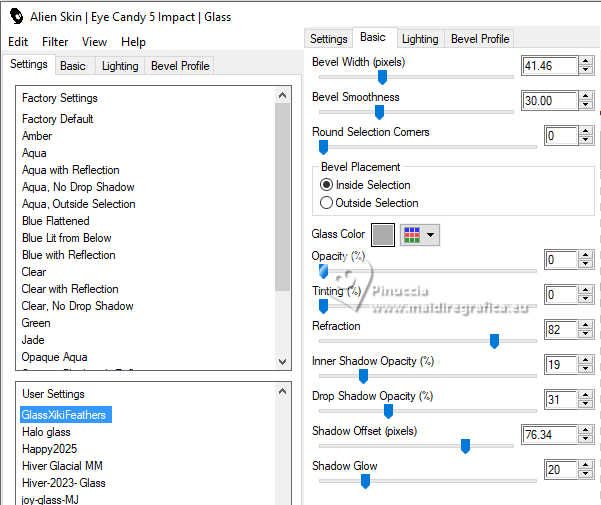Select Factory Default preset

57,119
